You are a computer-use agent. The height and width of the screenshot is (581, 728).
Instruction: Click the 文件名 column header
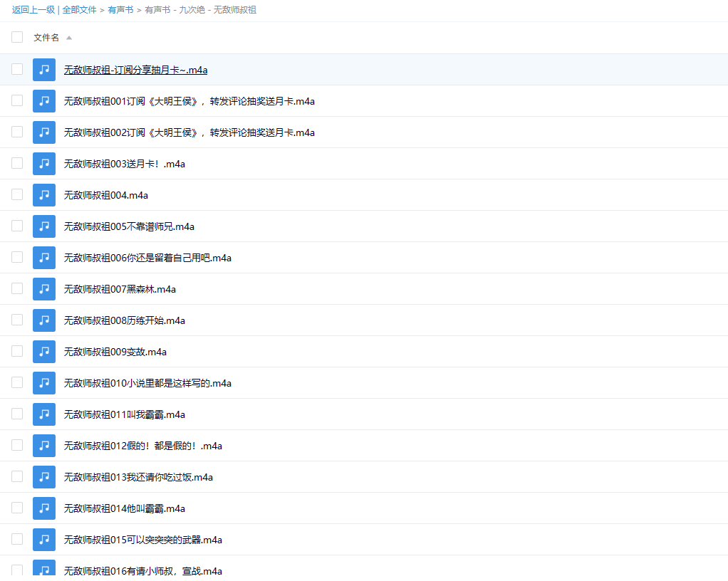46,38
